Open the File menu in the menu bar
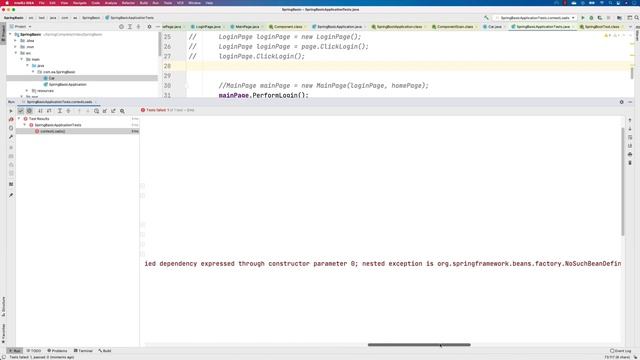Viewport: 640px width, 360px height. pyautogui.click(x=42, y=3)
